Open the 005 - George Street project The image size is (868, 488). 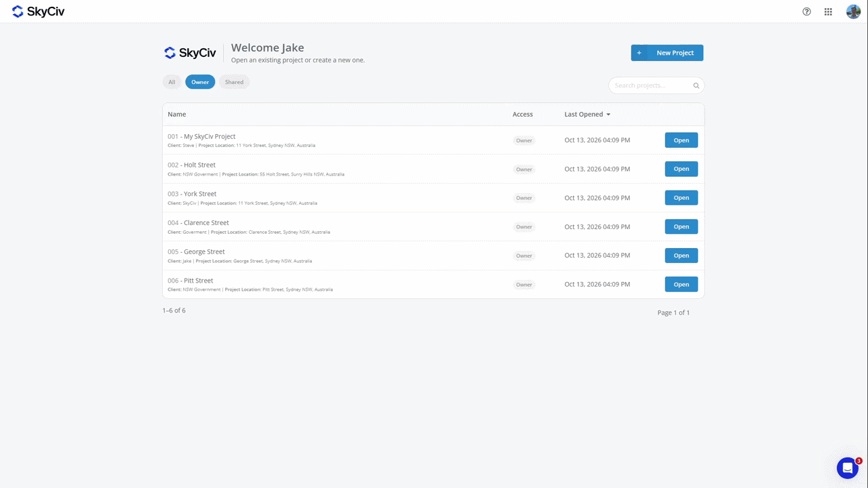tap(681, 256)
